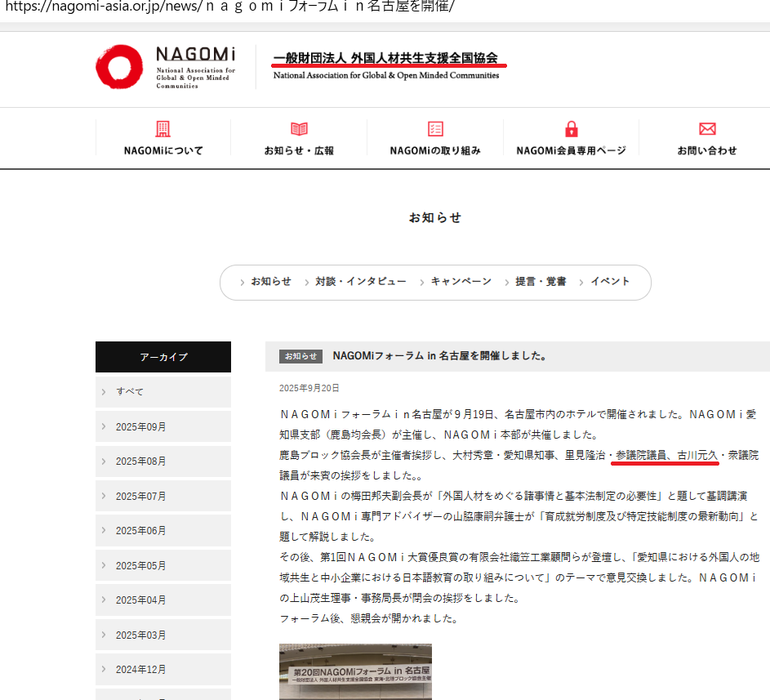Open the 2024年12月 archive

163,669
